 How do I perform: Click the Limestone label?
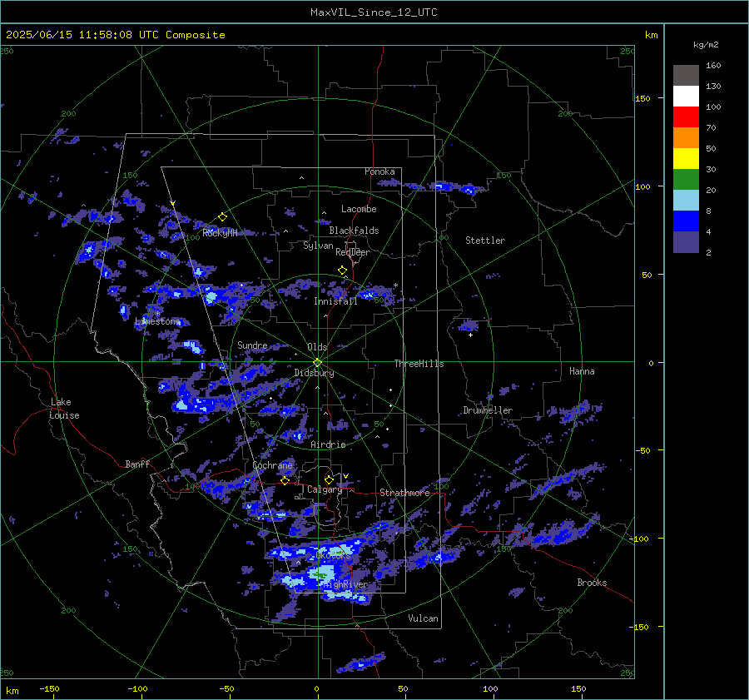(x=157, y=321)
